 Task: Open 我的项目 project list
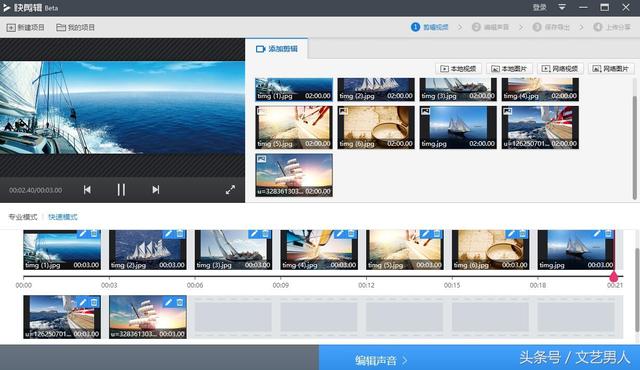(x=76, y=27)
